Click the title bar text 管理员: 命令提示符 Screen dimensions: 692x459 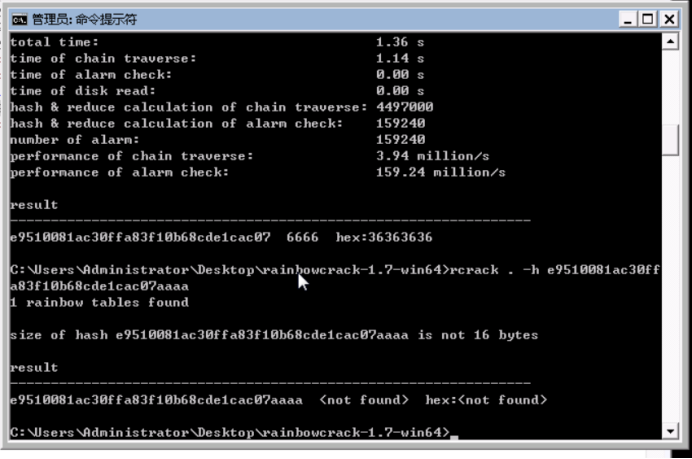84,19
